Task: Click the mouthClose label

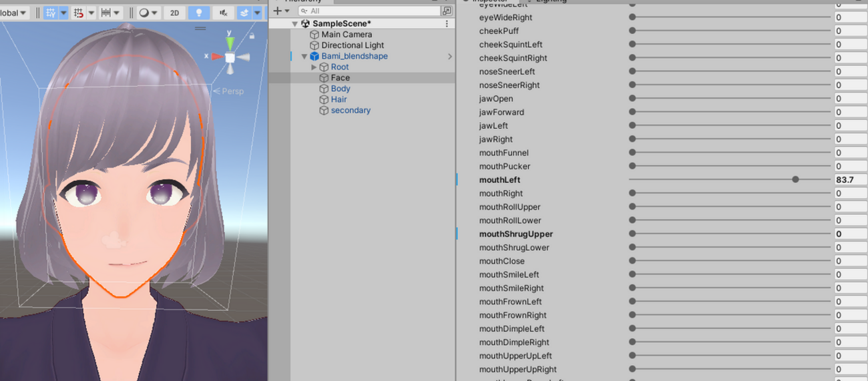Action: point(501,261)
